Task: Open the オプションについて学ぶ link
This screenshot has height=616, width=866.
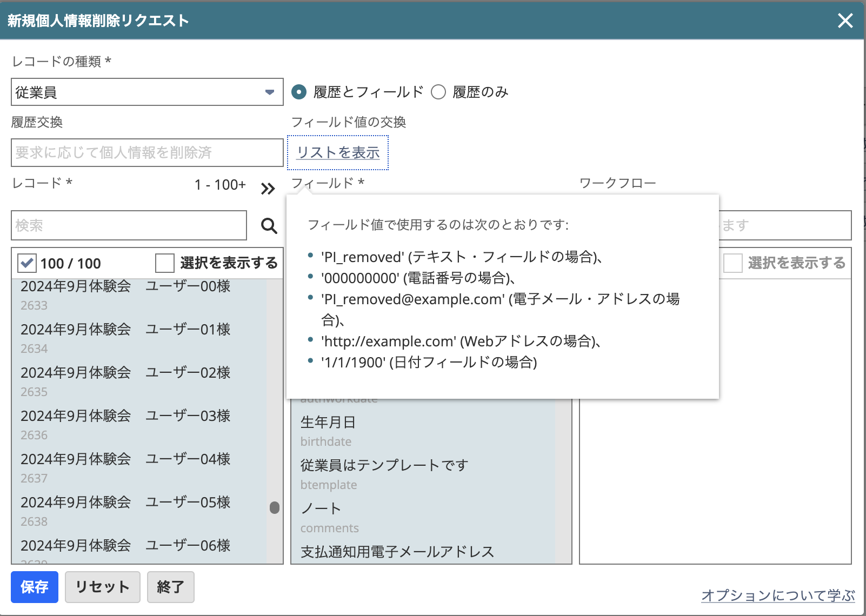Action: click(777, 595)
